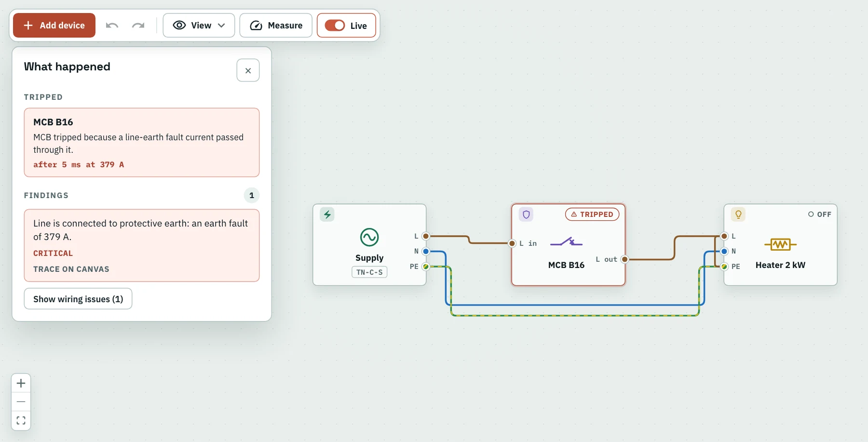The image size is (868, 442).
Task: Click the findings count badge 1
Action: point(252,195)
